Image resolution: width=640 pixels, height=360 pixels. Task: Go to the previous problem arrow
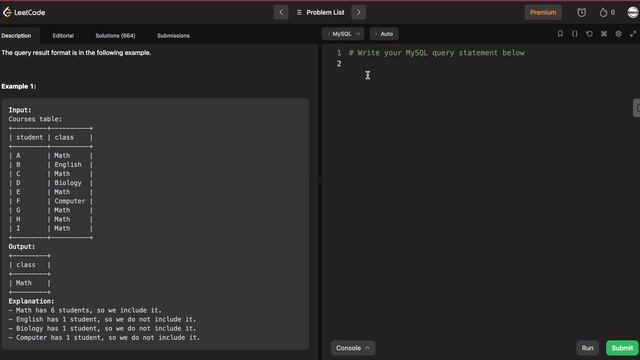point(281,12)
